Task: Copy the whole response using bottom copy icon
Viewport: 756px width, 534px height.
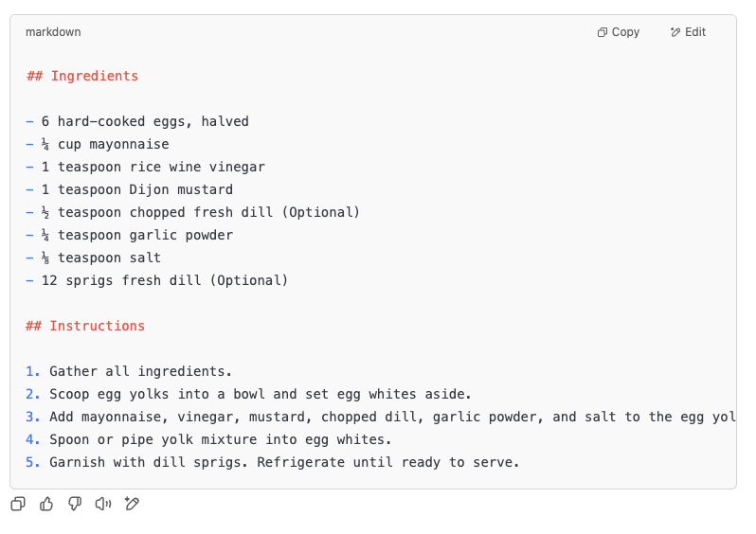Action: [x=18, y=504]
